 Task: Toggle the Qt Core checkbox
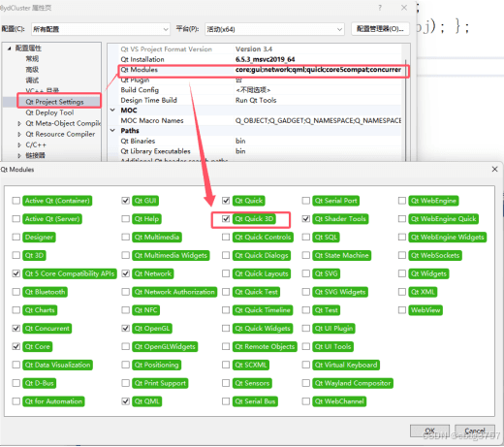(x=16, y=346)
